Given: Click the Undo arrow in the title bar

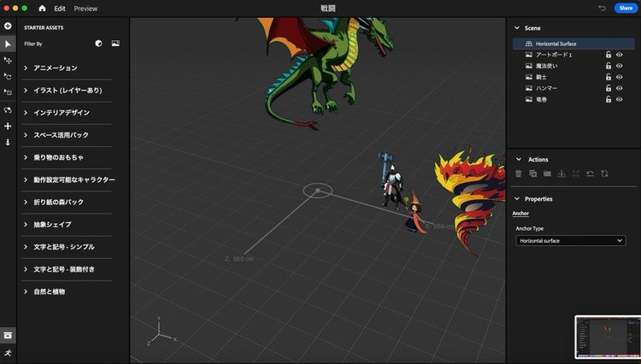Looking at the screenshot, I should point(602,8).
